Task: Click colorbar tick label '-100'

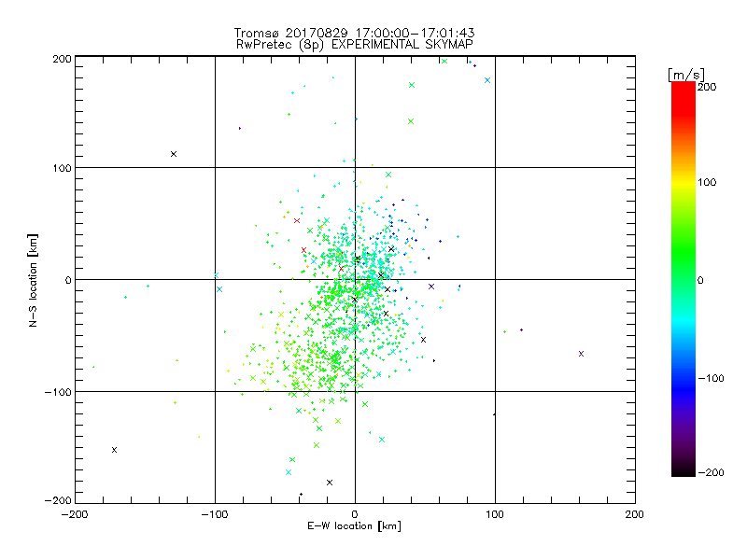Action: click(x=711, y=379)
